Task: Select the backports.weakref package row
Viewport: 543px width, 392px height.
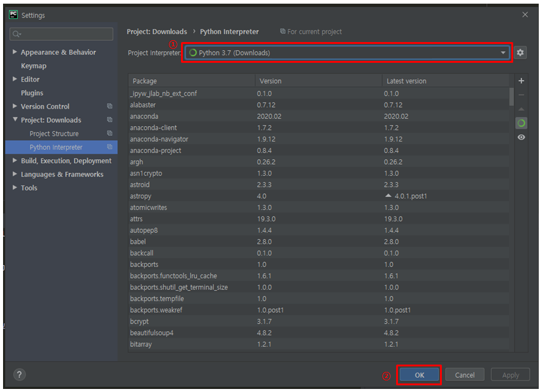Action: [x=319, y=310]
